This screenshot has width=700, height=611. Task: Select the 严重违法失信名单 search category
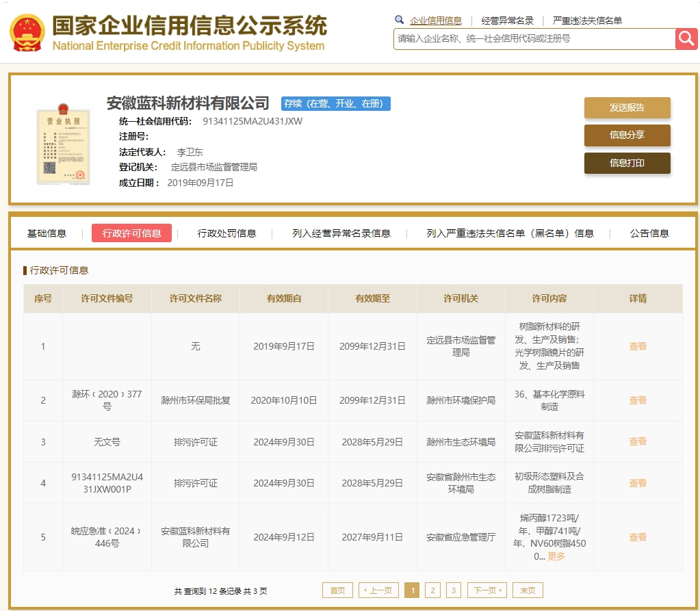(x=587, y=21)
